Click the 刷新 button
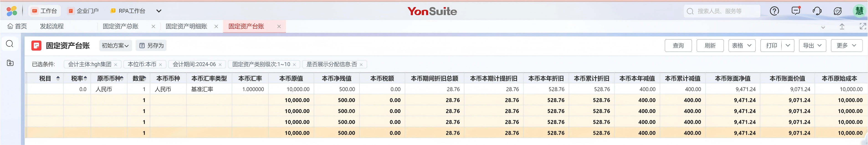The image size is (868, 145). pyautogui.click(x=710, y=46)
